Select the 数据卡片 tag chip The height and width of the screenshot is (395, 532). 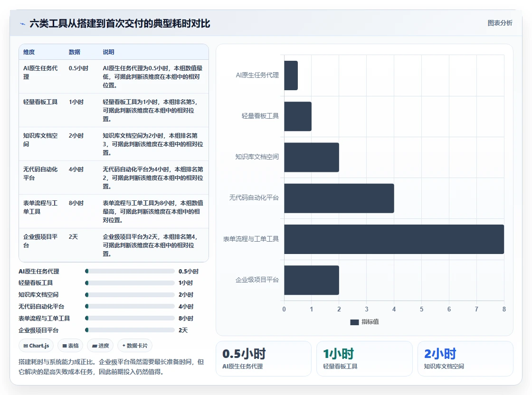point(135,346)
